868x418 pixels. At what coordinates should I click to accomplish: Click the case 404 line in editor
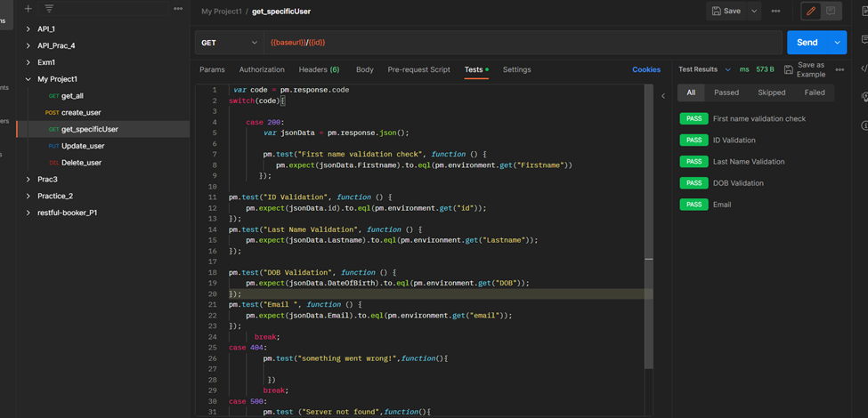(247, 347)
